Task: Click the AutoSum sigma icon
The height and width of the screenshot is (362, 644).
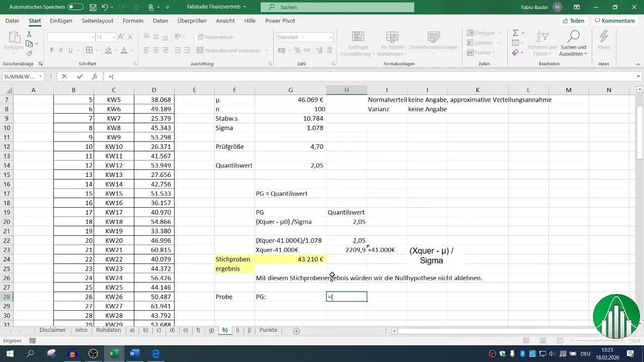Action: pyautogui.click(x=516, y=33)
